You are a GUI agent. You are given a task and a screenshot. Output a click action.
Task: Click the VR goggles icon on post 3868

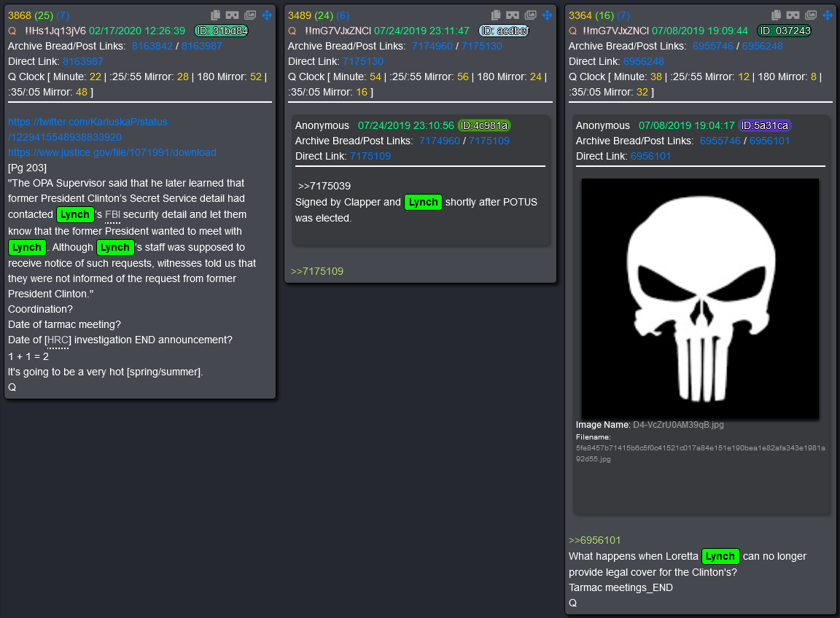232,15
